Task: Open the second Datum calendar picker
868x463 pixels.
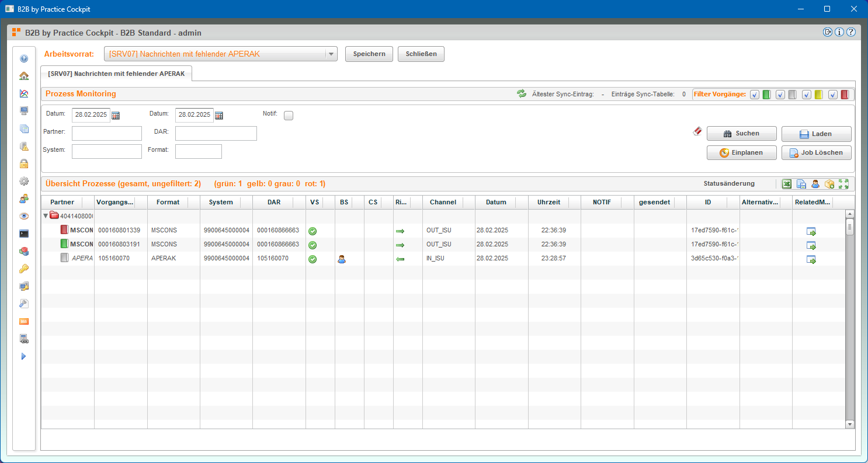Action: pyautogui.click(x=219, y=116)
